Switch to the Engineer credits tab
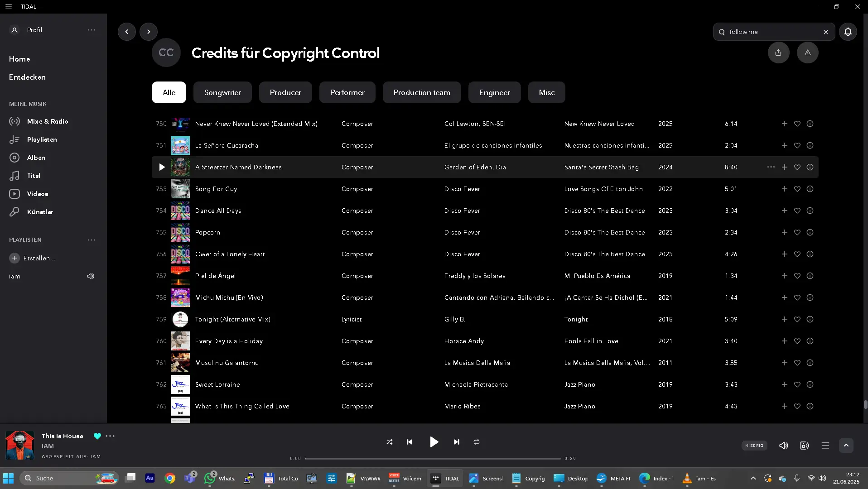The height and width of the screenshot is (489, 868). pos(494,92)
